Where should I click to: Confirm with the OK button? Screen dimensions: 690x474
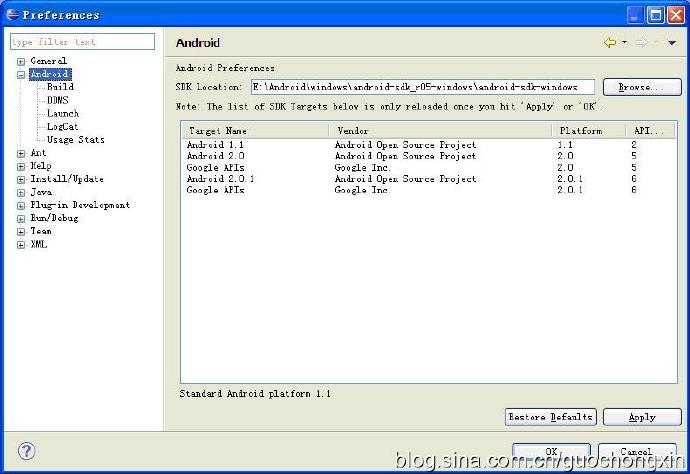pyautogui.click(x=551, y=452)
